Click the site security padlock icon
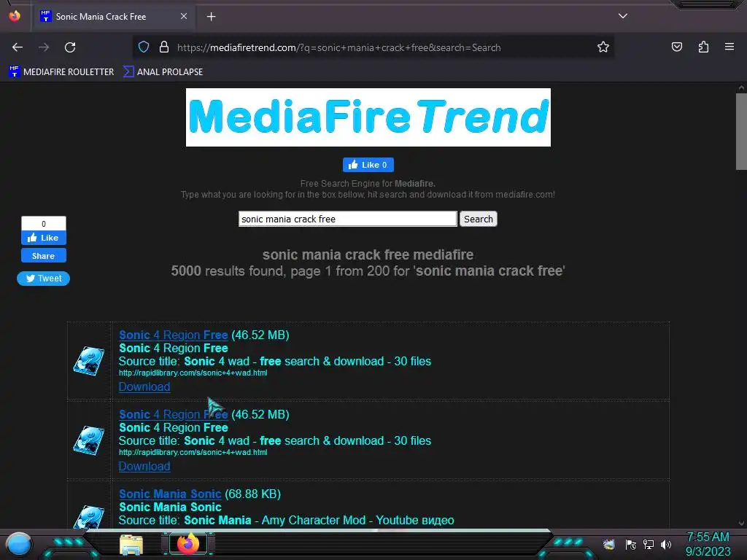The height and width of the screenshot is (560, 747). [x=164, y=47]
